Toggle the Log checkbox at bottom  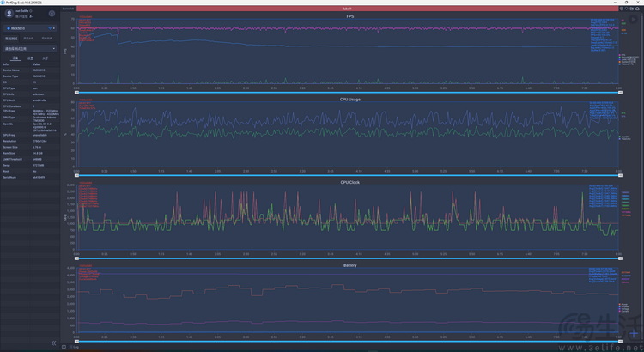pyautogui.click(x=70, y=347)
